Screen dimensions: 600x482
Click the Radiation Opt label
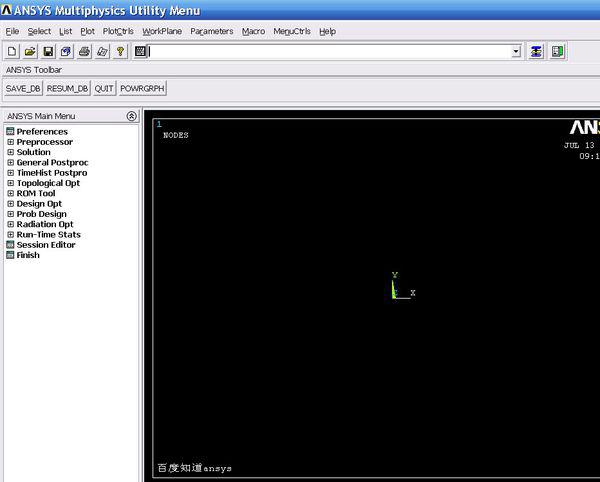45,225
